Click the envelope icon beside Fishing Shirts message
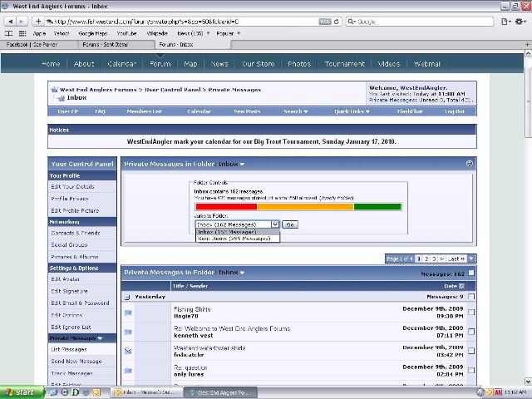This screenshot has height=399, width=532. (x=128, y=313)
